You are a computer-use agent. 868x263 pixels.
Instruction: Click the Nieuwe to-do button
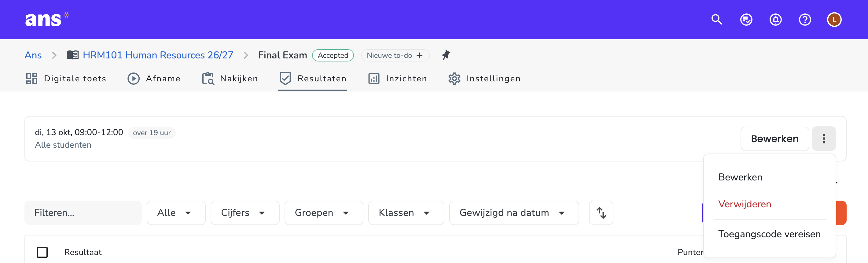[x=395, y=55]
